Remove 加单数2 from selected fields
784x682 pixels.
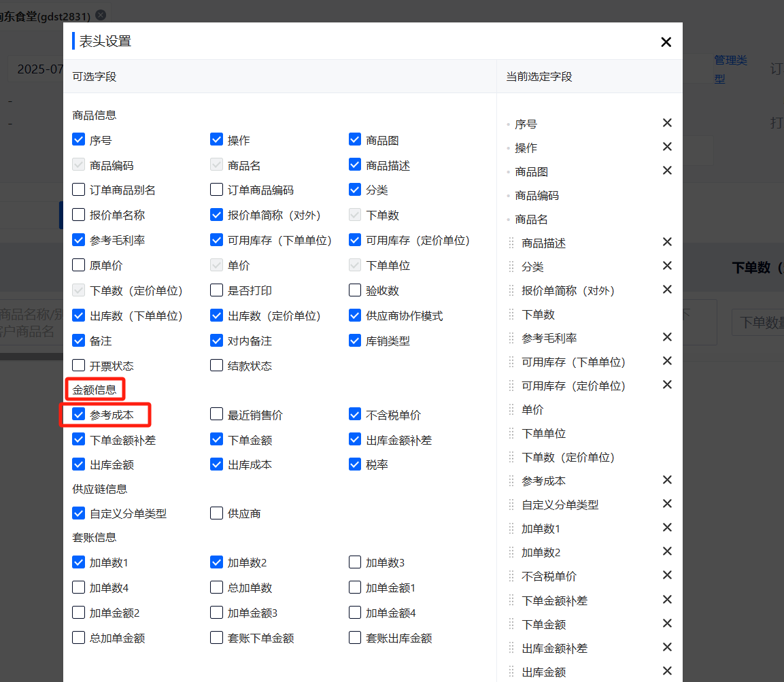pyautogui.click(x=667, y=551)
